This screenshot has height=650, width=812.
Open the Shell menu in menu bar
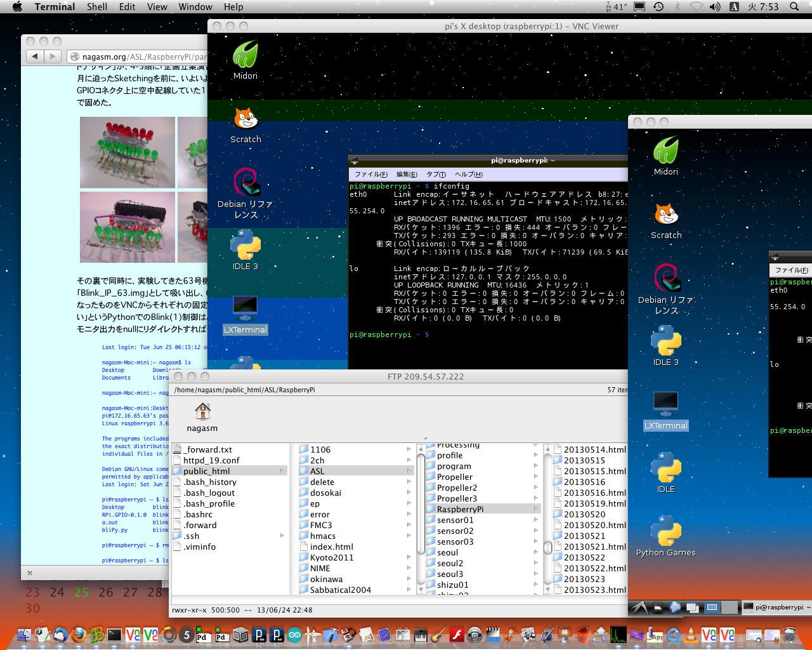point(96,7)
